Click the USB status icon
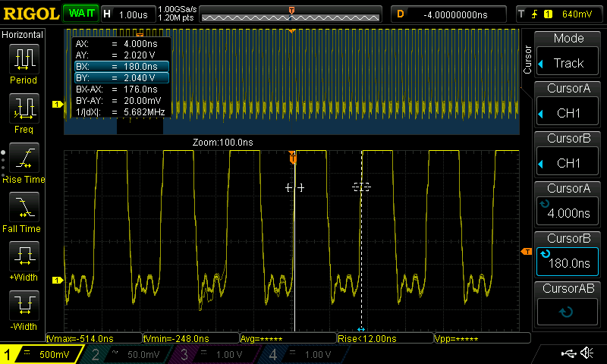 tap(568, 353)
